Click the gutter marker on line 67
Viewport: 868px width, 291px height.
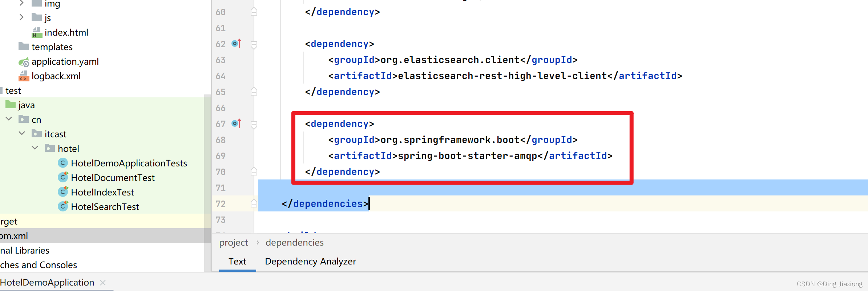tap(237, 124)
